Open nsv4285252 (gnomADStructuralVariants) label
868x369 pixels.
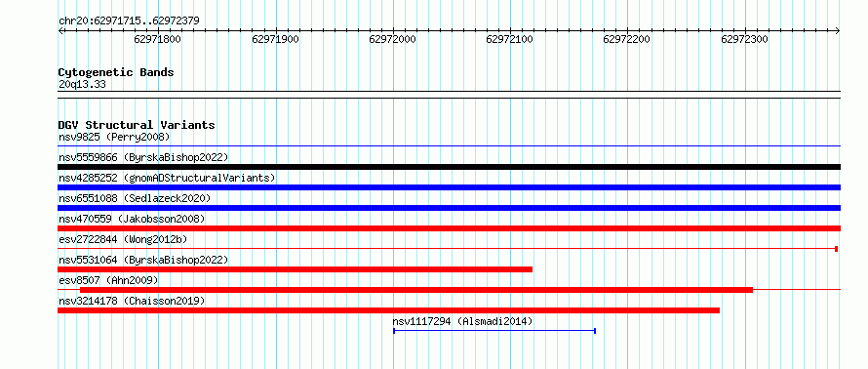click(167, 178)
